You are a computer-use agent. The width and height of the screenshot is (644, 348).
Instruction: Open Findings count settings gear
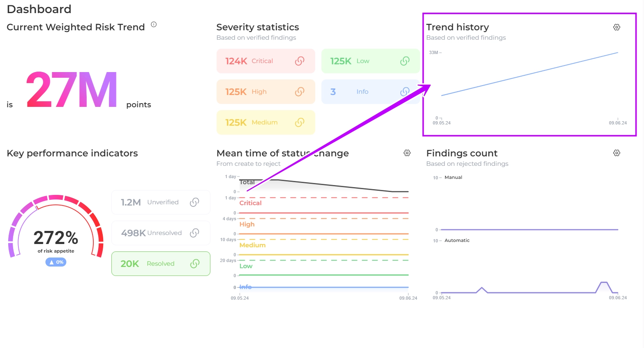point(617,153)
